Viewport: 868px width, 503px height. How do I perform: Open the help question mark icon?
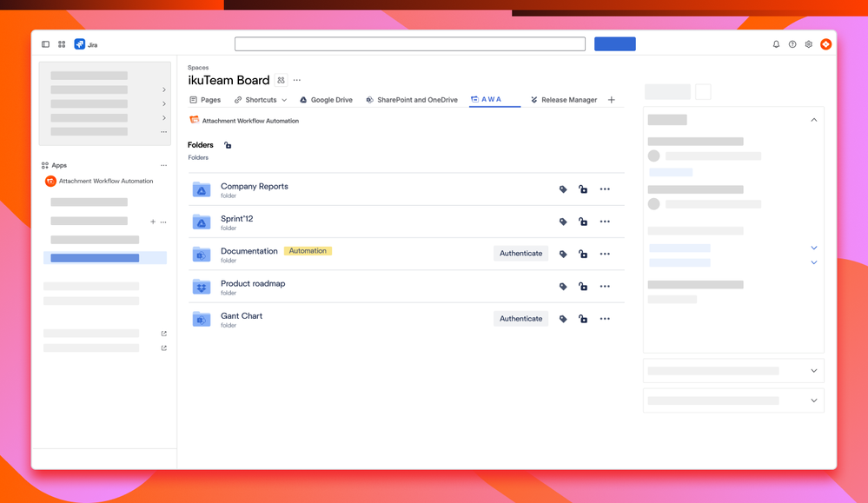pyautogui.click(x=792, y=44)
